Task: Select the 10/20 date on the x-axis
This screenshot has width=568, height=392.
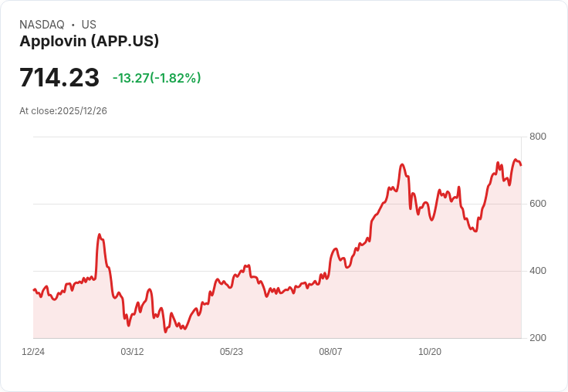Action: (x=430, y=352)
